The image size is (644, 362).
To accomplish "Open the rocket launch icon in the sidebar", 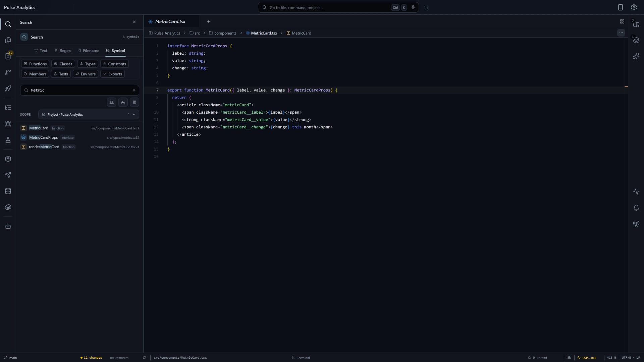I will coord(8,88).
